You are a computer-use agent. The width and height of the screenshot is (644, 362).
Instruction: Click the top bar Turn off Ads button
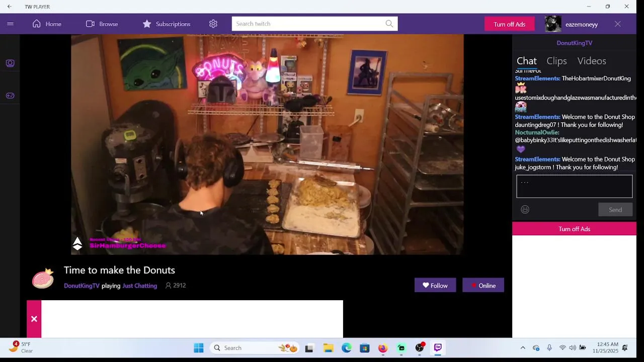(509, 24)
